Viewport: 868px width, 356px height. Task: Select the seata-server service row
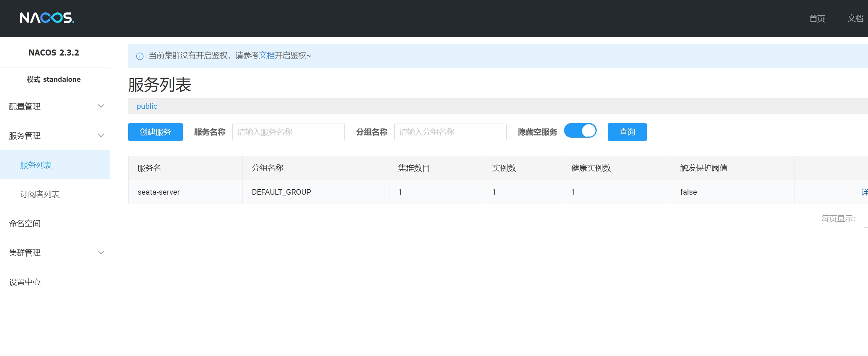click(159, 192)
